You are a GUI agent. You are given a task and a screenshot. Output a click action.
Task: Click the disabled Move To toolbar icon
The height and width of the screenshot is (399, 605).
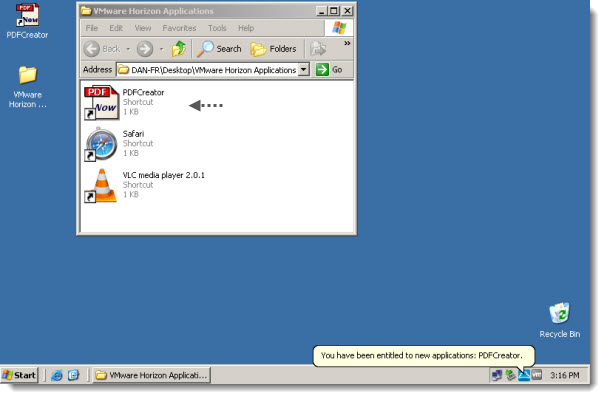tap(318, 49)
